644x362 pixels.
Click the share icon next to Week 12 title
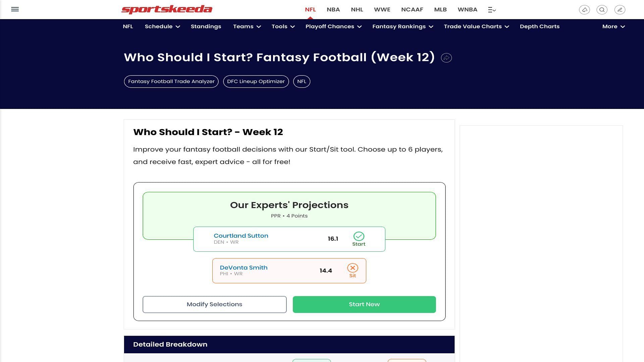[446, 57]
